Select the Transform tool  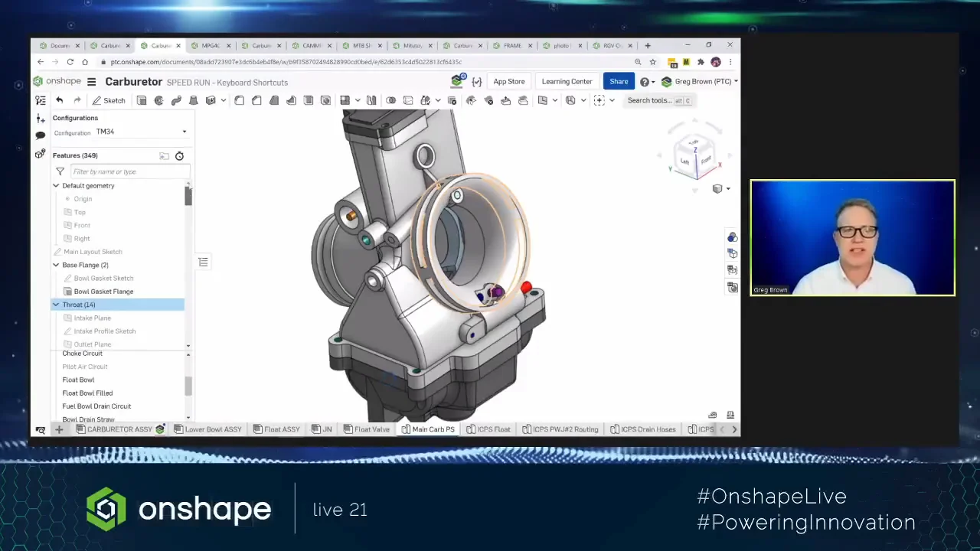click(426, 100)
